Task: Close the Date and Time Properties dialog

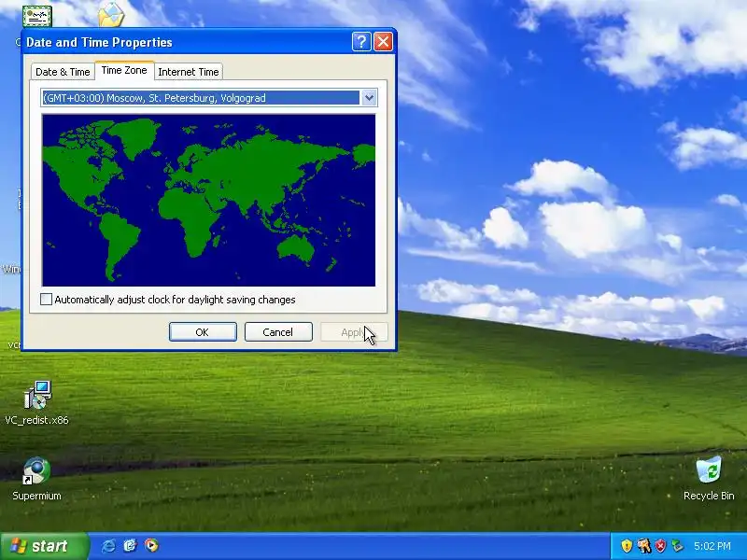Action: [x=384, y=42]
